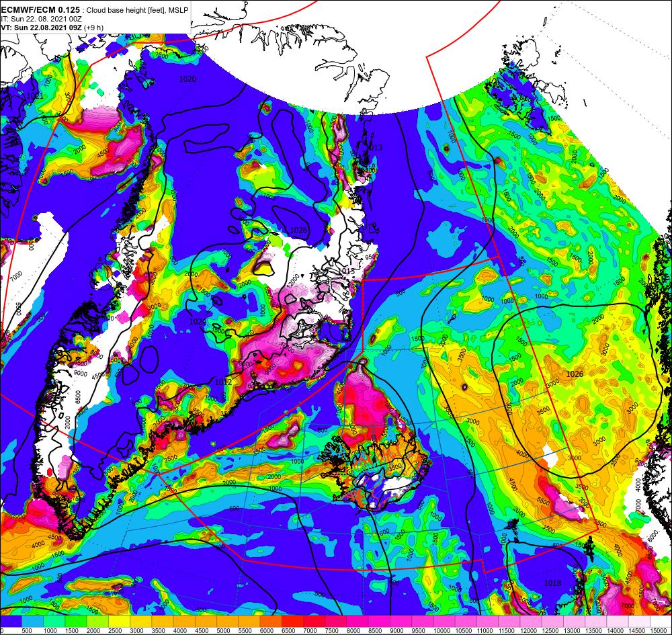Click the '1020' pressure label

click(x=187, y=79)
